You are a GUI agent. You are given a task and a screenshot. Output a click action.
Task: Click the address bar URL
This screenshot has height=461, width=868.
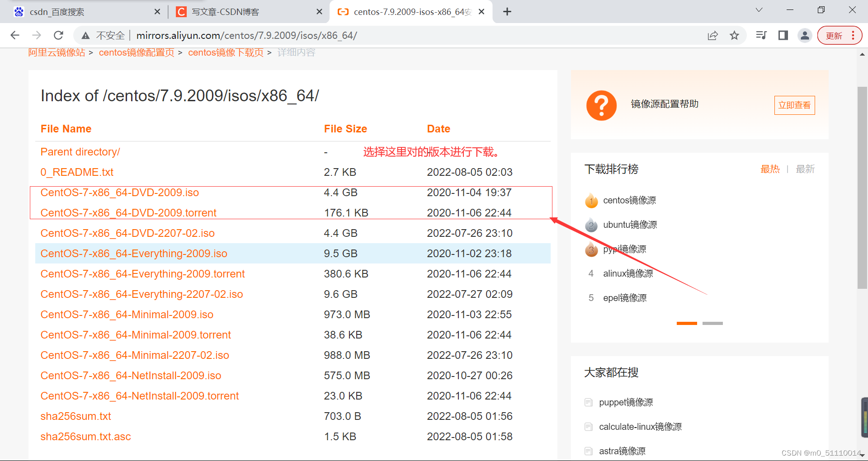(246, 35)
